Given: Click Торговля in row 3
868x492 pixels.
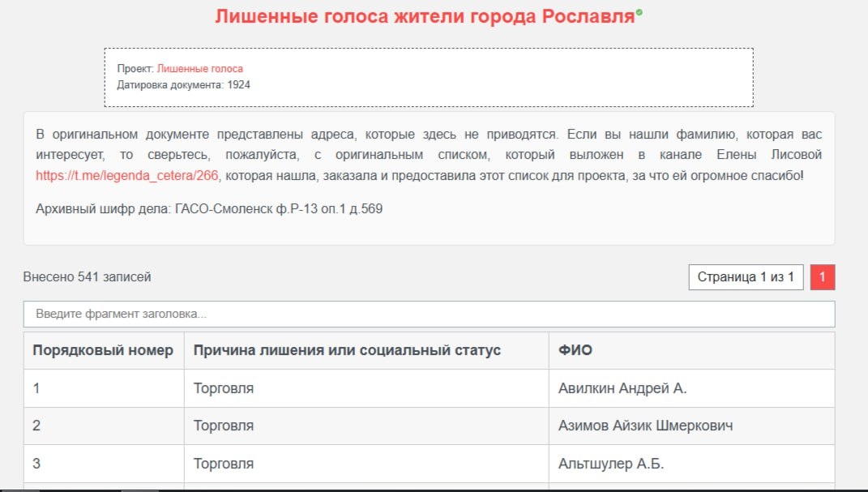Looking at the screenshot, I should [x=224, y=463].
